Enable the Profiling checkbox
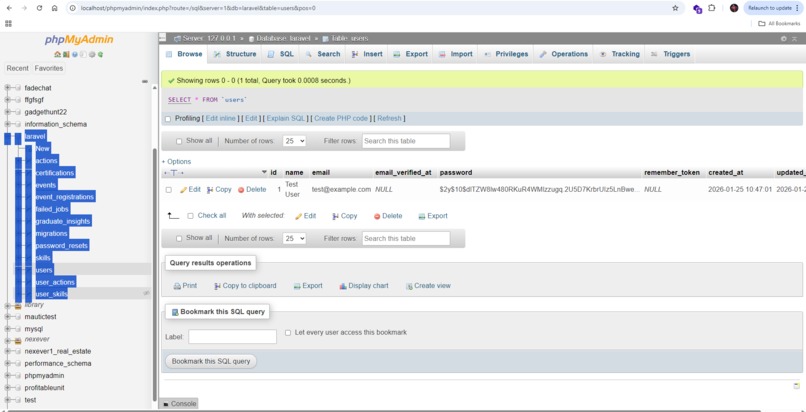Image resolution: width=806 pixels, height=412 pixels. (x=168, y=119)
